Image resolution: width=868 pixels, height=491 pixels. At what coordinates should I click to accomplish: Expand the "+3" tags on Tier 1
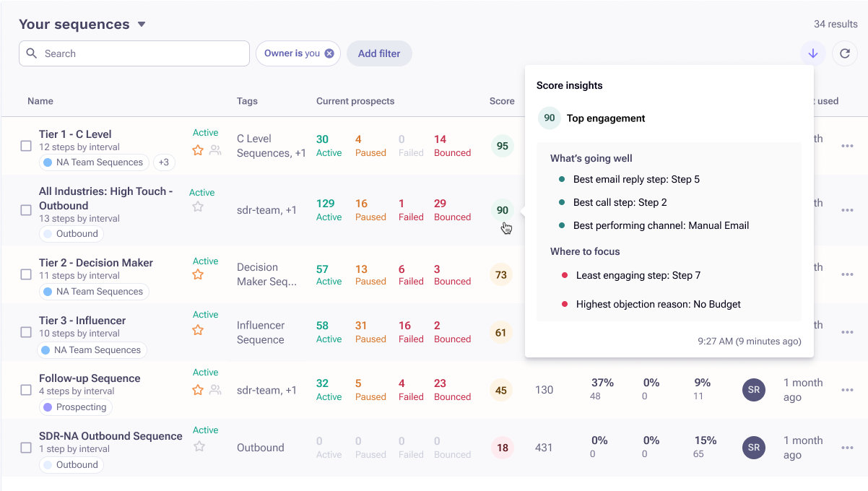pyautogui.click(x=164, y=162)
